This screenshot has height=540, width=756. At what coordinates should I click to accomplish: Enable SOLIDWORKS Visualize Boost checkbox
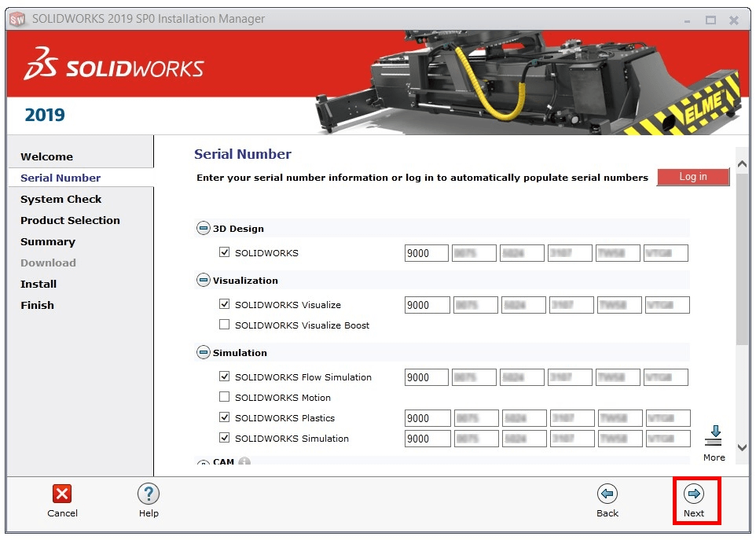tap(224, 325)
